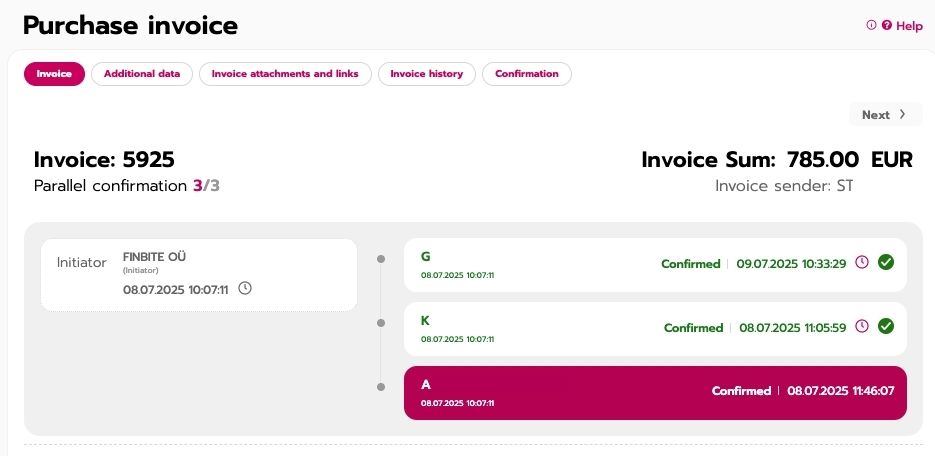Switch to the Additional data tab
The image size is (935, 456).
(x=142, y=74)
